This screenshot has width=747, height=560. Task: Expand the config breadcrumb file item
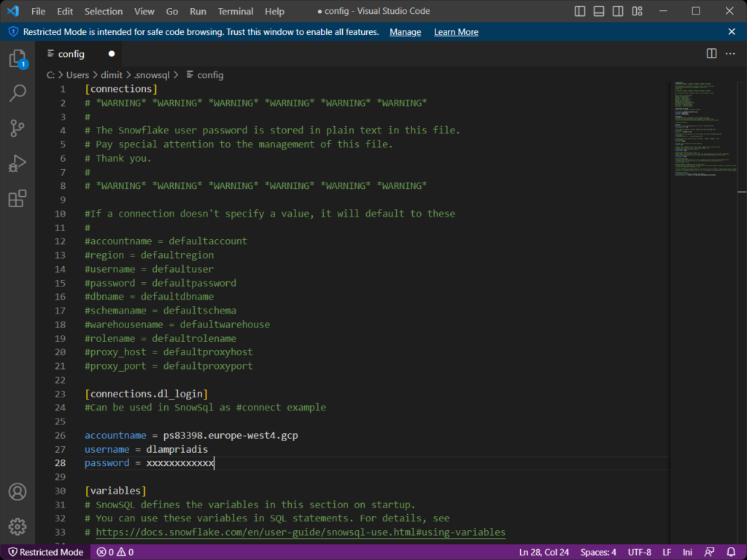(205, 75)
